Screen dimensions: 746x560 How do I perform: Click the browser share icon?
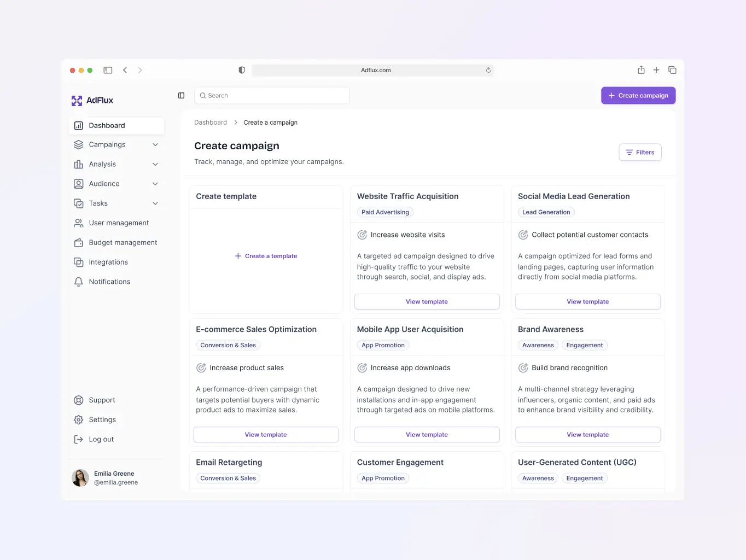(x=641, y=70)
